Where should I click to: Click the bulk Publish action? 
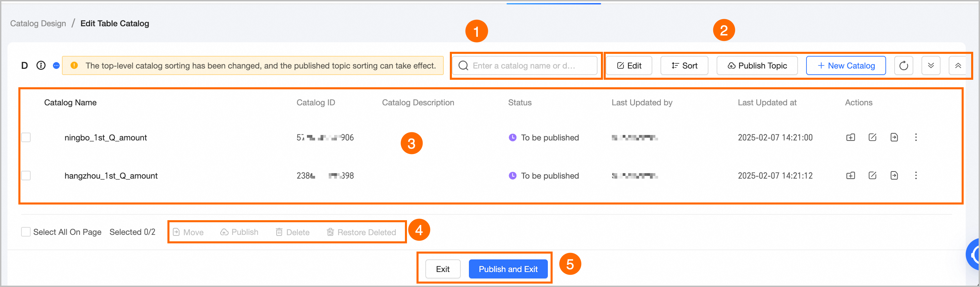tap(239, 232)
